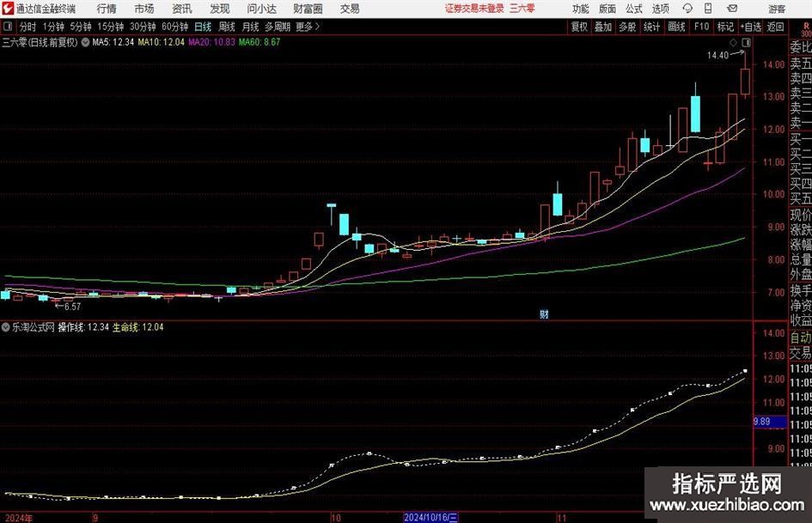Open the F10 company info button

click(701, 27)
